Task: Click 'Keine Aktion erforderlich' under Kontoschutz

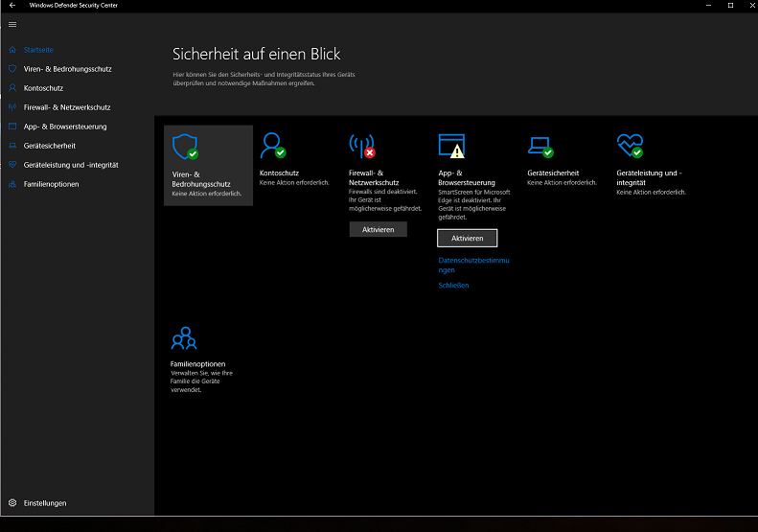Action: pyautogui.click(x=294, y=183)
